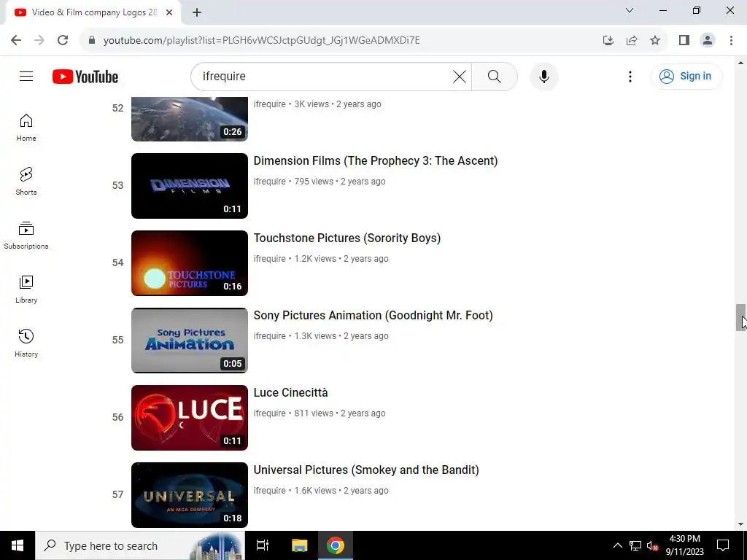Go back in browser
747x560 pixels.
(16, 40)
